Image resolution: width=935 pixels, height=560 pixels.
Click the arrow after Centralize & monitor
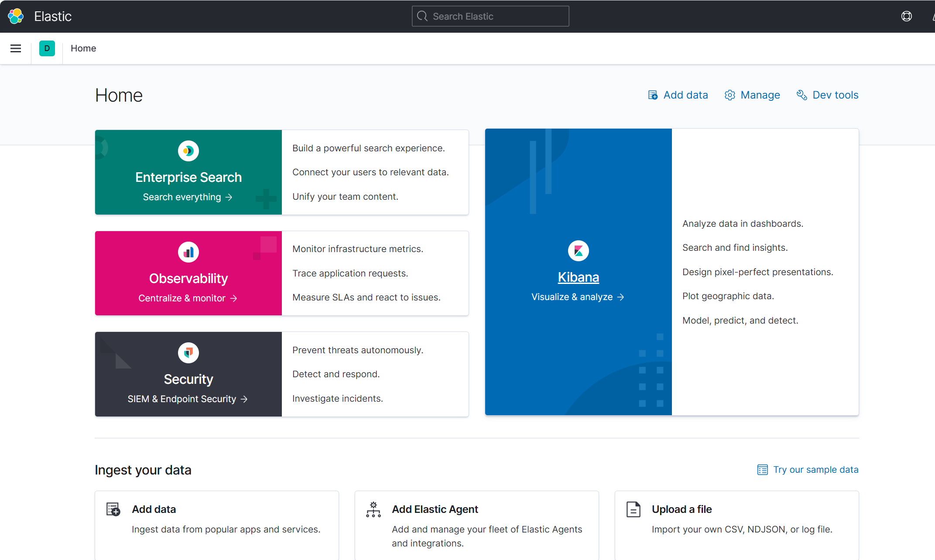[234, 298]
